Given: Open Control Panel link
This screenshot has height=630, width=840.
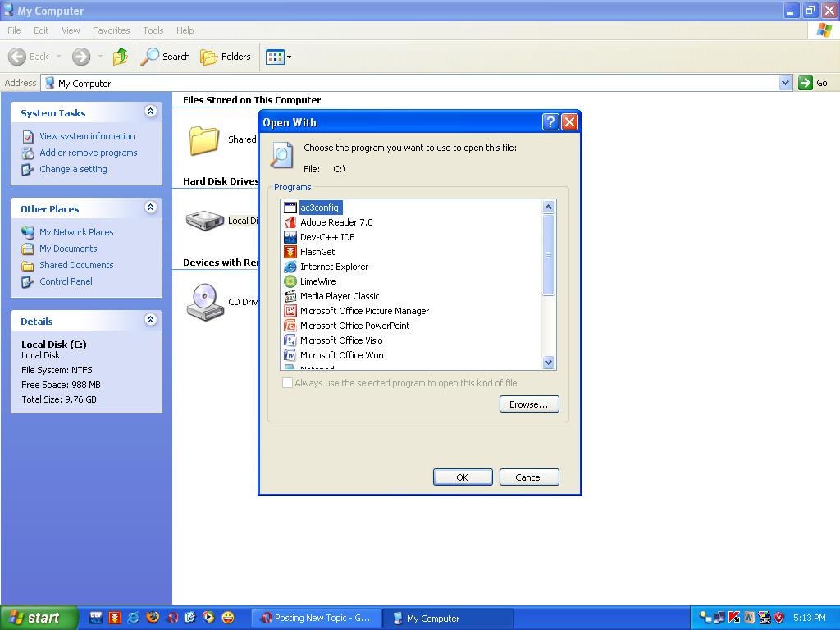Looking at the screenshot, I should (66, 281).
